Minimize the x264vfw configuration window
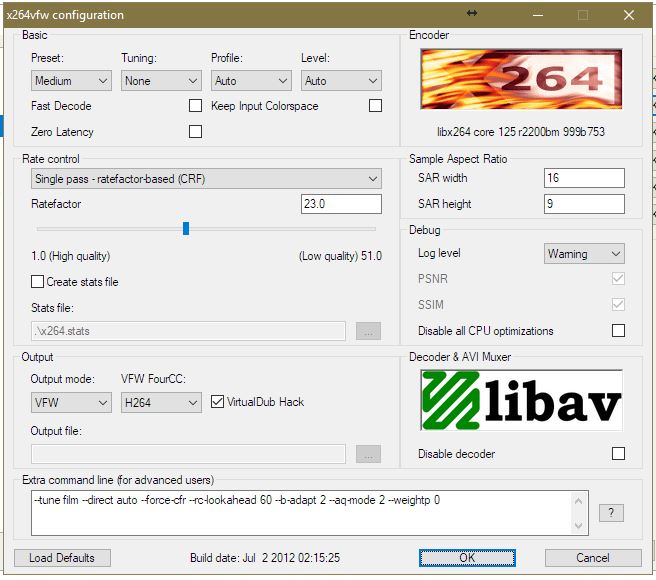 click(538, 15)
